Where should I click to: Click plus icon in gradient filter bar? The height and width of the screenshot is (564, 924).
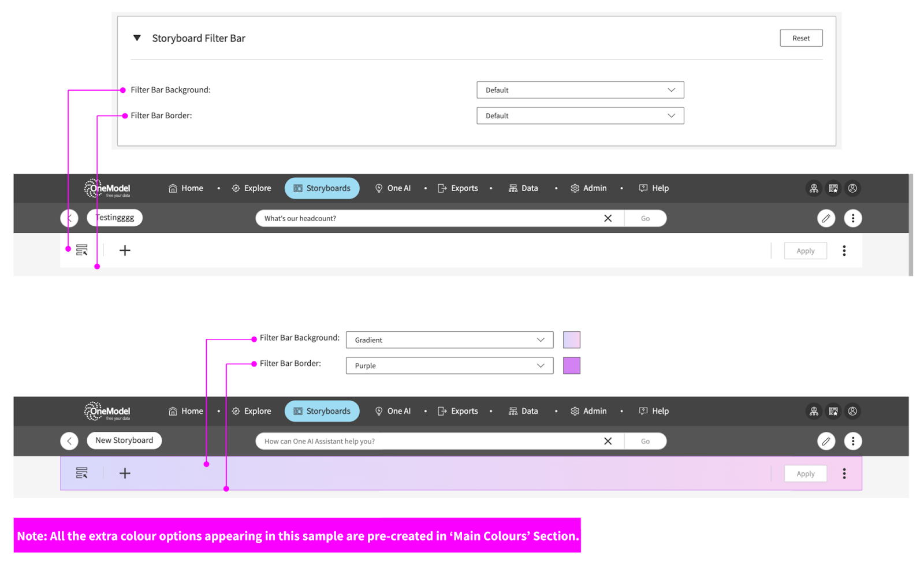click(x=125, y=473)
